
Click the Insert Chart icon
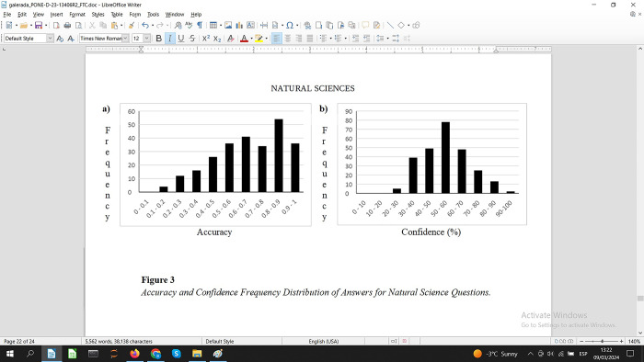coord(239,26)
